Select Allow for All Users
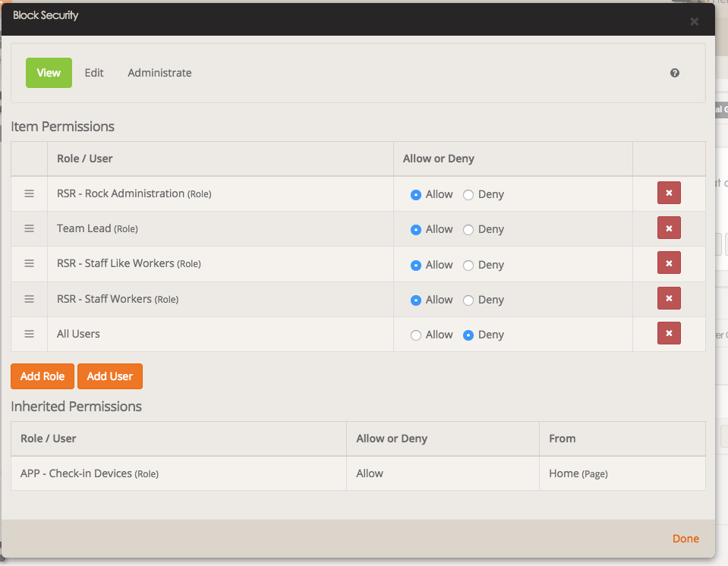The image size is (728, 566). 416,335
